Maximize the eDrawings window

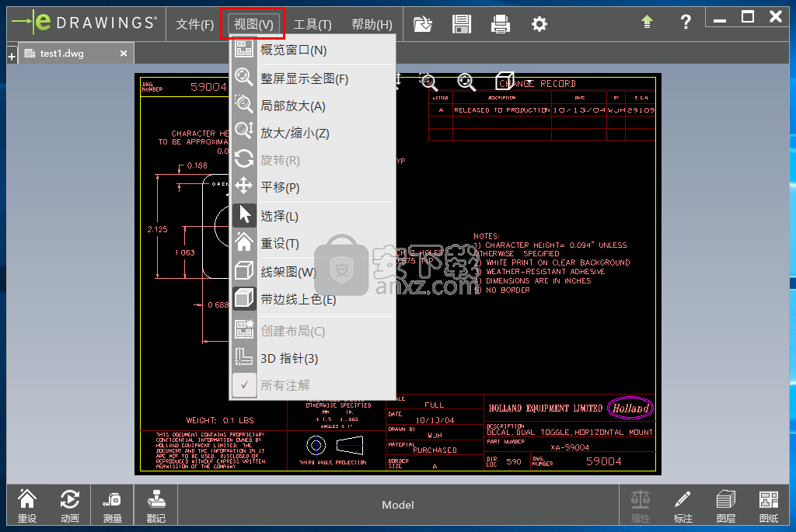[748, 17]
